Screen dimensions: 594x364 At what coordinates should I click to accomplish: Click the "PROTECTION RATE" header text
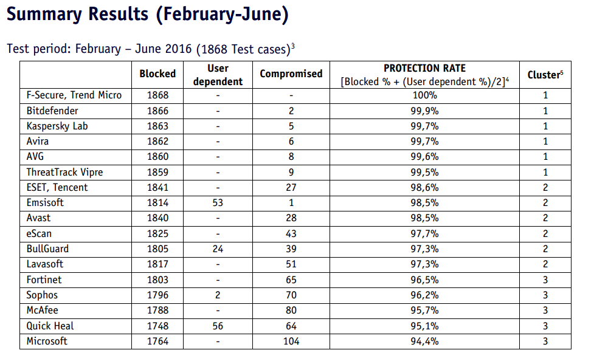(x=424, y=68)
